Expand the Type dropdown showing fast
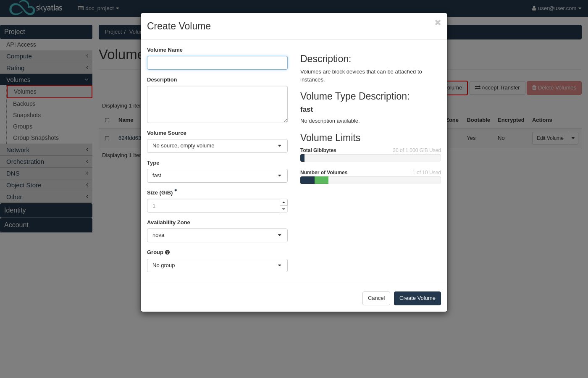 pos(217,176)
